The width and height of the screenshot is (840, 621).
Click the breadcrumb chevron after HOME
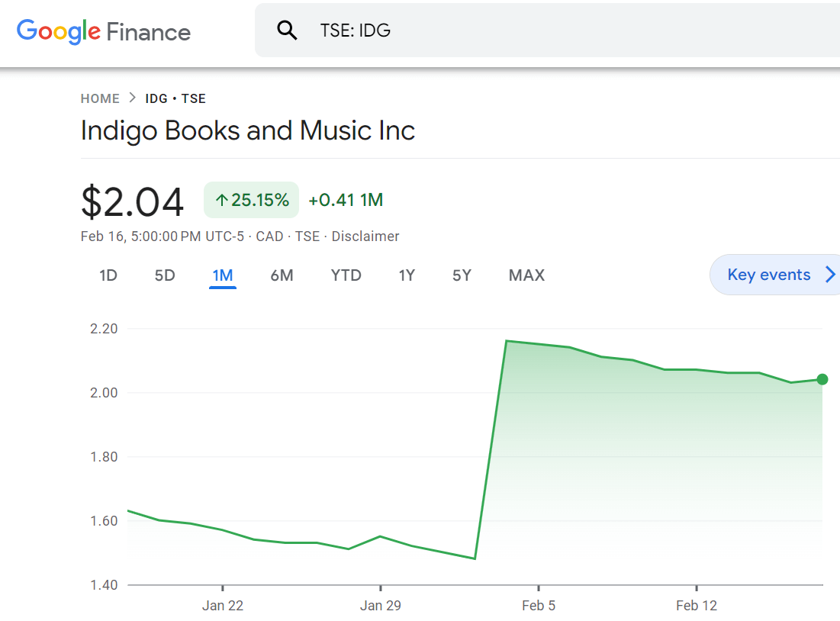[132, 98]
